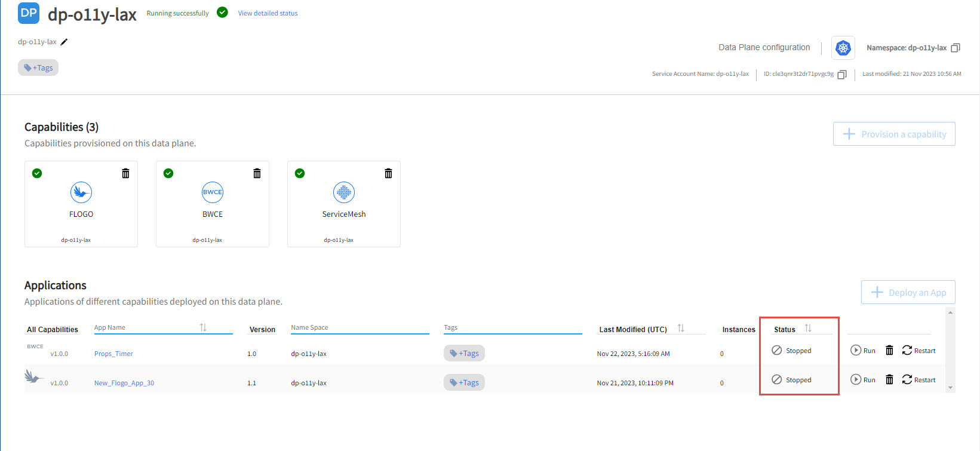Click the Instances column header

tap(739, 329)
